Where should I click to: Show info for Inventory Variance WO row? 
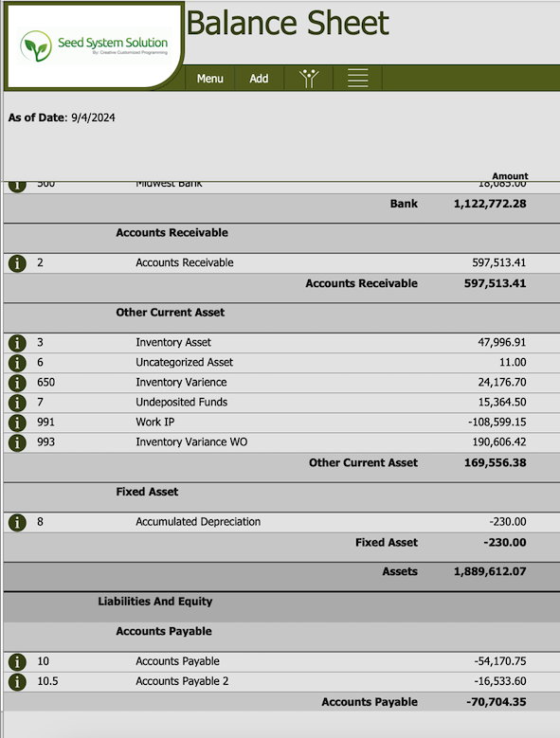coord(17,442)
